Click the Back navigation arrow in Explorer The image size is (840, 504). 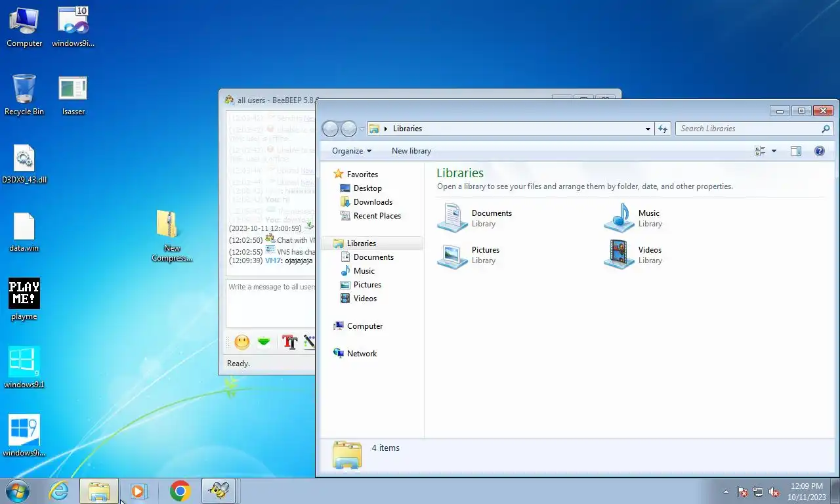pyautogui.click(x=330, y=129)
